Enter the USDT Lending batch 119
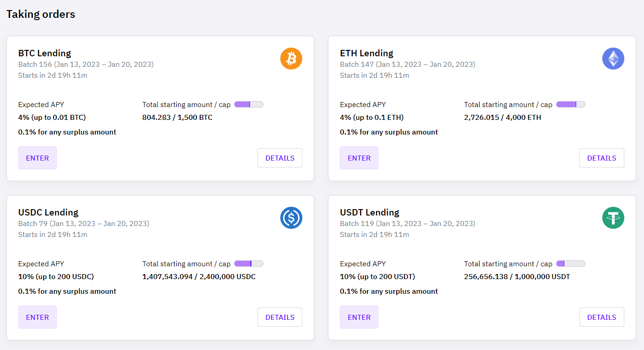The image size is (644, 350). coord(359,317)
